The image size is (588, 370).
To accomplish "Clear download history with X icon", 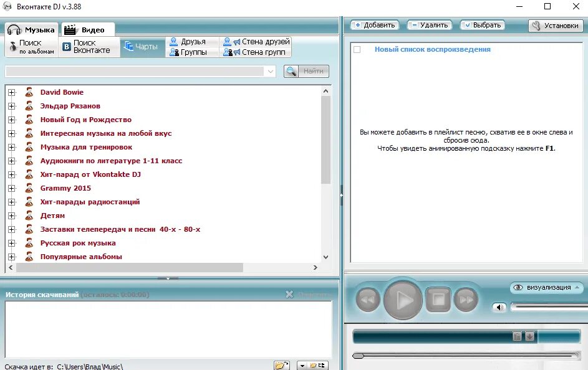I will point(289,295).
